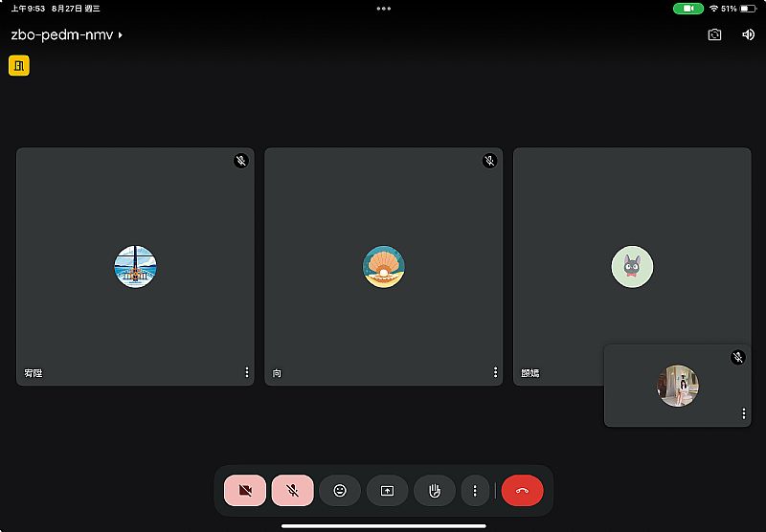
Task: Tap the muted mic icon on self-view
Action: coord(737,357)
